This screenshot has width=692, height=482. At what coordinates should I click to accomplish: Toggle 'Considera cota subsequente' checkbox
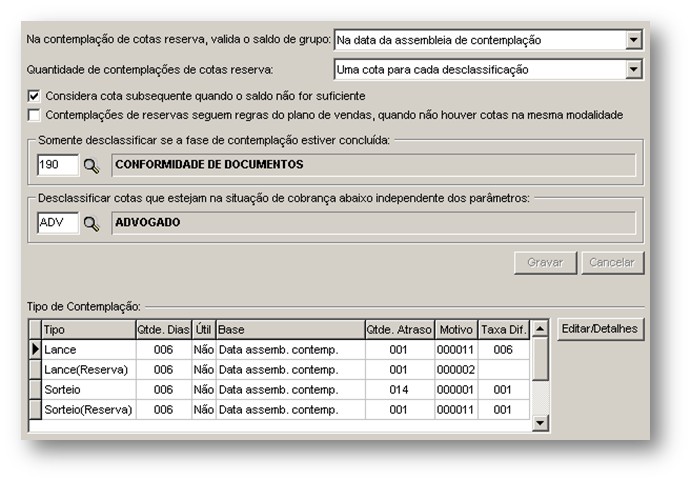[34, 96]
